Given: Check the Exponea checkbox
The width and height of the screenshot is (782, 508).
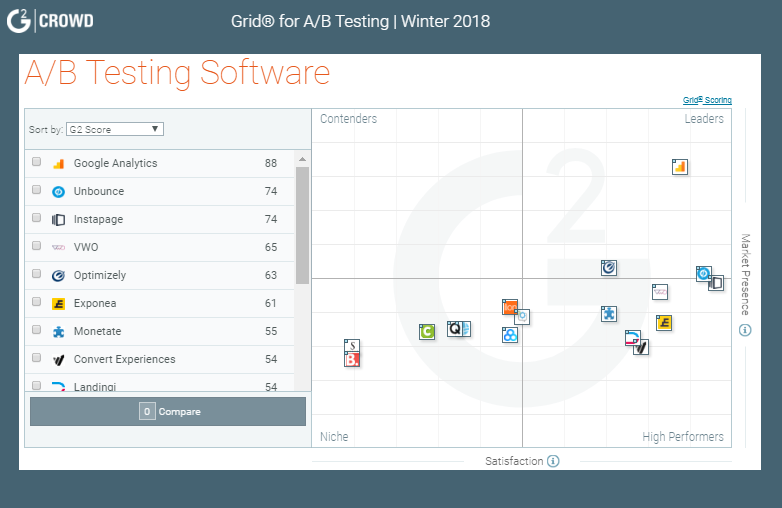Looking at the screenshot, I should pyautogui.click(x=36, y=301).
